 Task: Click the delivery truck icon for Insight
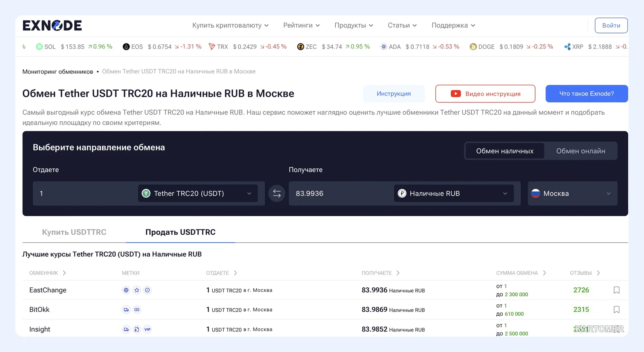coord(126,329)
